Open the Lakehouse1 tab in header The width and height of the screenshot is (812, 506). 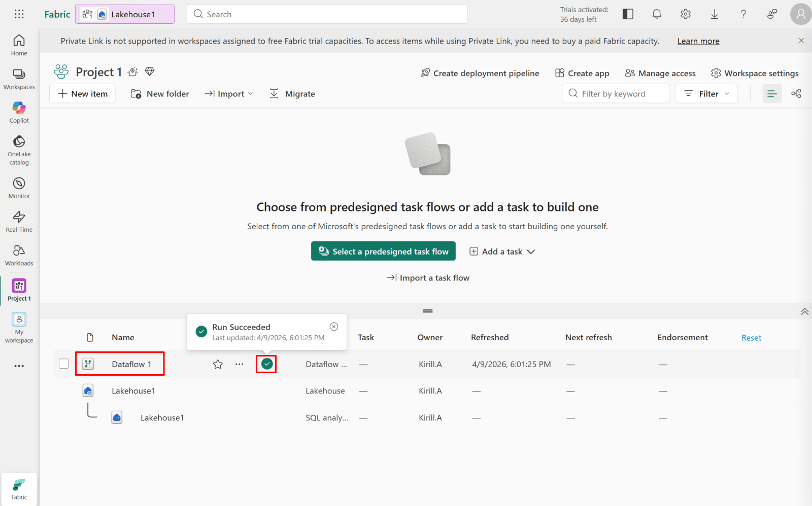125,14
